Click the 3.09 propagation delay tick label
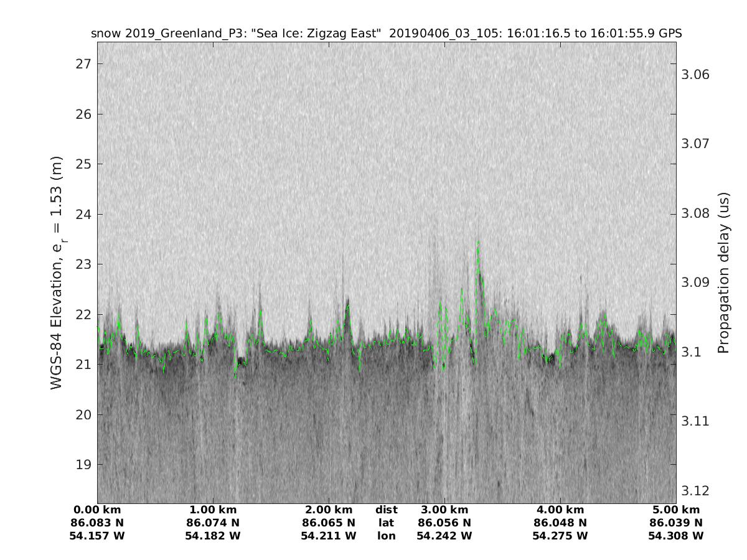The height and width of the screenshot is (560, 747). click(696, 282)
